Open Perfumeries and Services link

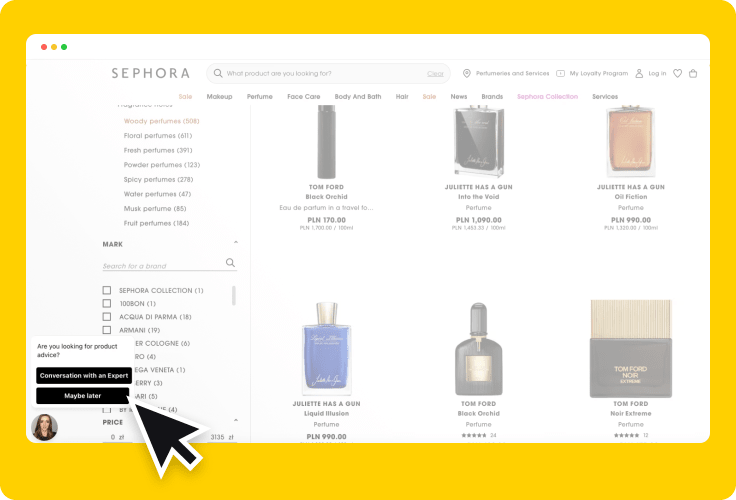coord(512,73)
